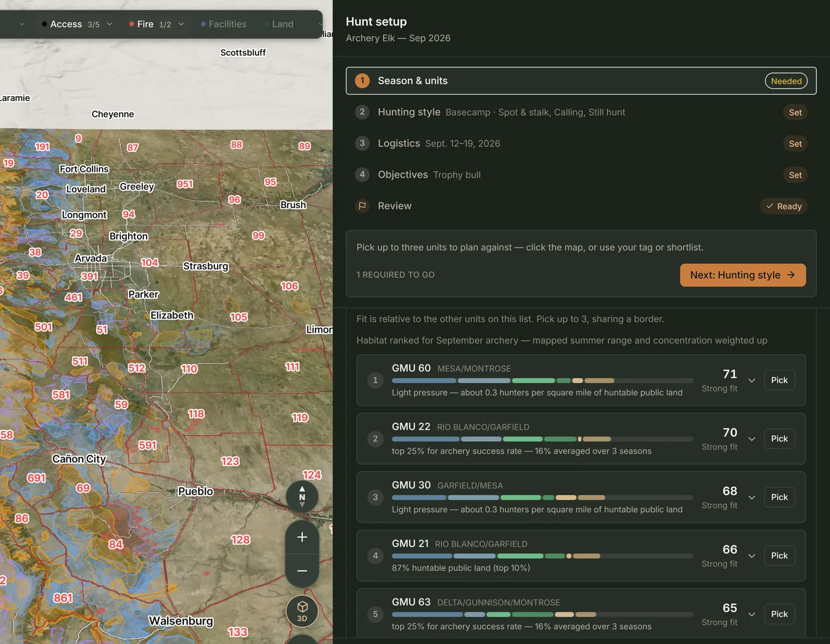
Task: Click the Next: Hunting style button
Action: click(743, 275)
